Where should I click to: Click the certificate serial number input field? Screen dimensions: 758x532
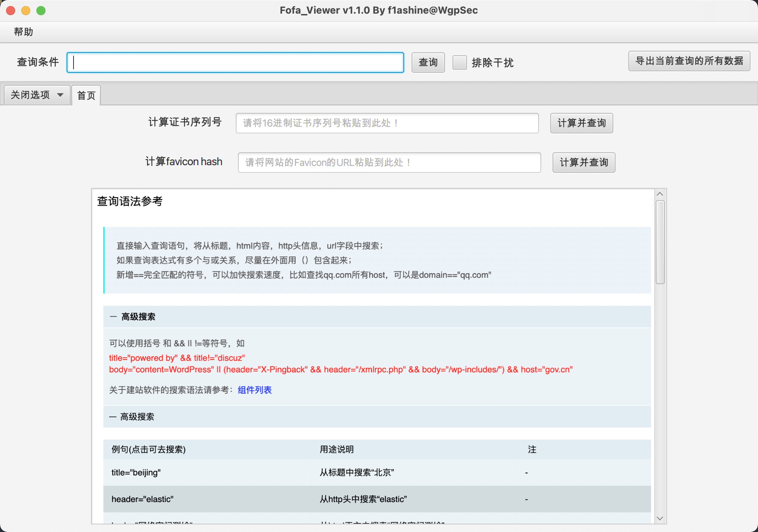click(387, 123)
